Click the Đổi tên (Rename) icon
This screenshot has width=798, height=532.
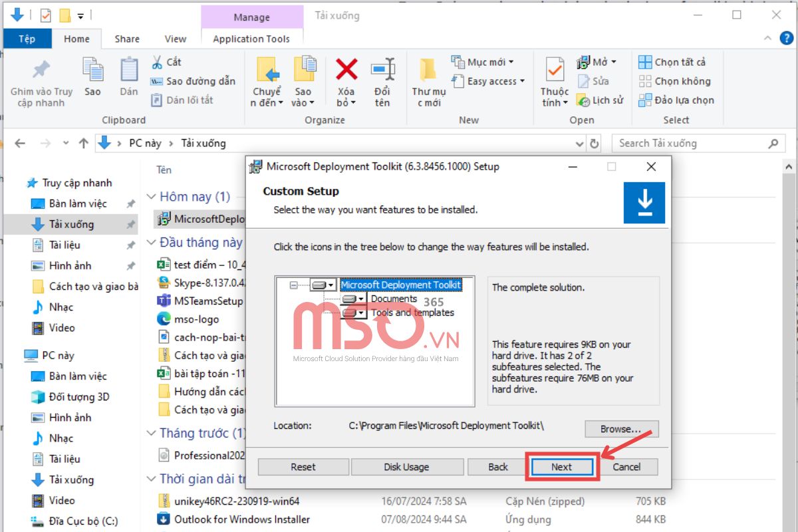(x=382, y=69)
